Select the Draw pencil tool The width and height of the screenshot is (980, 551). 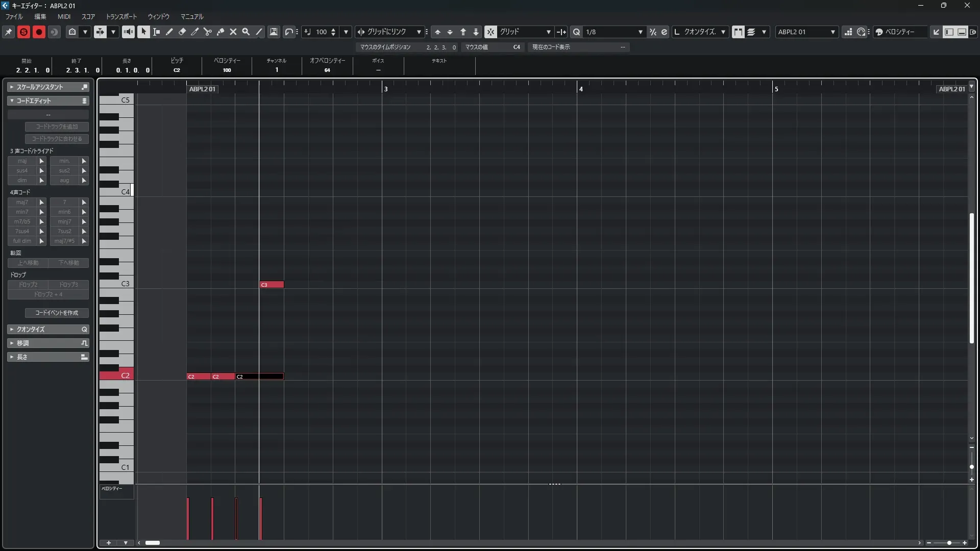tap(169, 32)
